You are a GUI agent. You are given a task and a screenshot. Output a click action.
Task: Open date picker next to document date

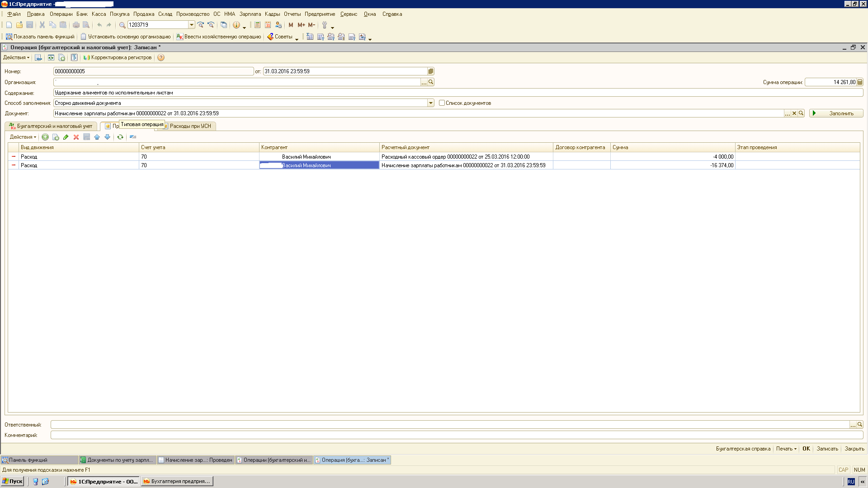coord(430,71)
